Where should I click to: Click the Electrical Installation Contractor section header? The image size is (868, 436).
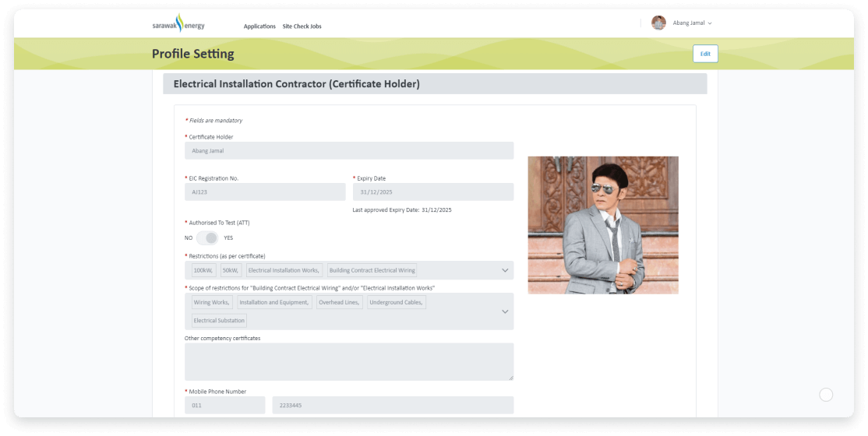435,84
